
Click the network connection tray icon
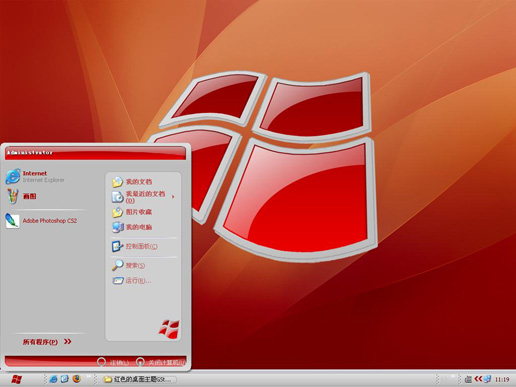pos(487,379)
